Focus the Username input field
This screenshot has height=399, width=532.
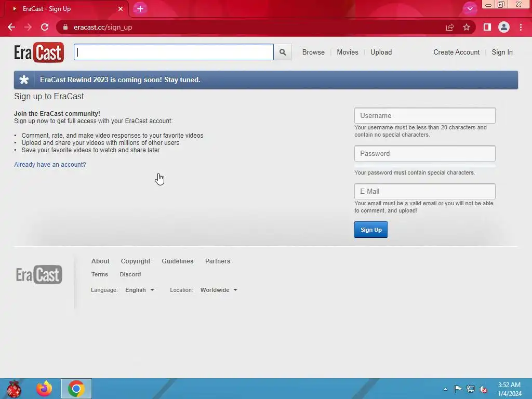click(425, 116)
